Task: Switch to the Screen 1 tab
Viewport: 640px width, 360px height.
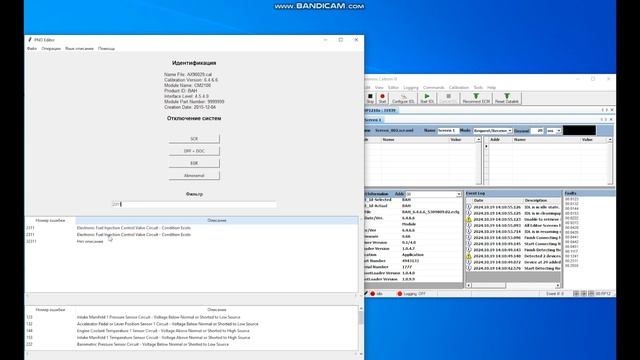Action: pos(372,120)
